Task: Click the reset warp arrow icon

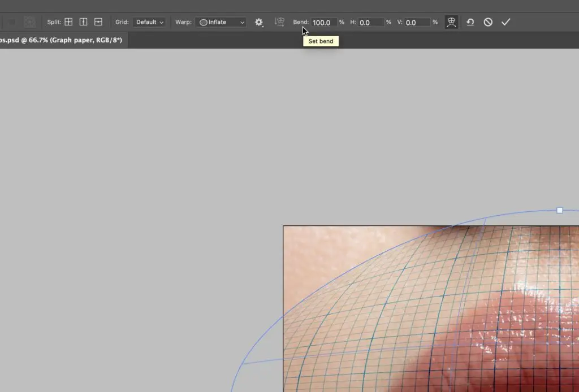Action: pyautogui.click(x=470, y=22)
